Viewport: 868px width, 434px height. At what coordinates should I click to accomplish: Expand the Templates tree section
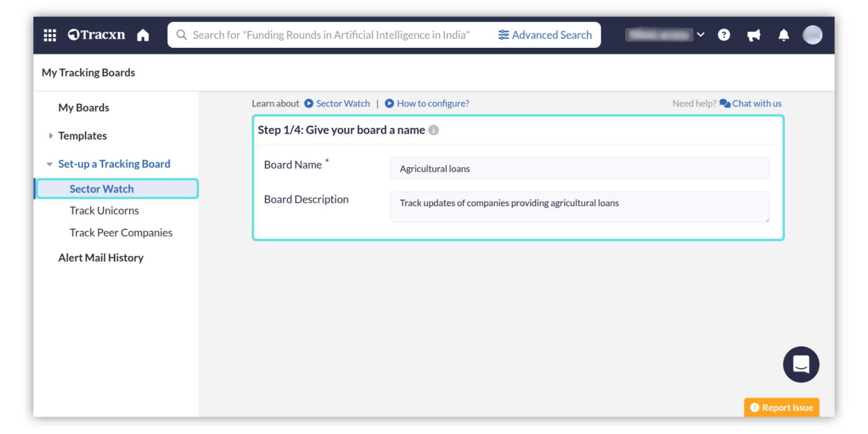click(x=51, y=136)
